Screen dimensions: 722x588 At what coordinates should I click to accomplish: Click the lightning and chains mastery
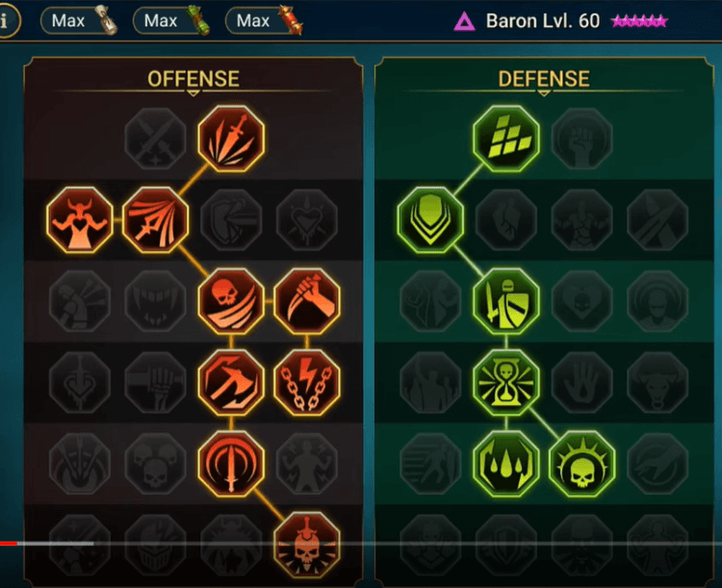click(x=307, y=383)
